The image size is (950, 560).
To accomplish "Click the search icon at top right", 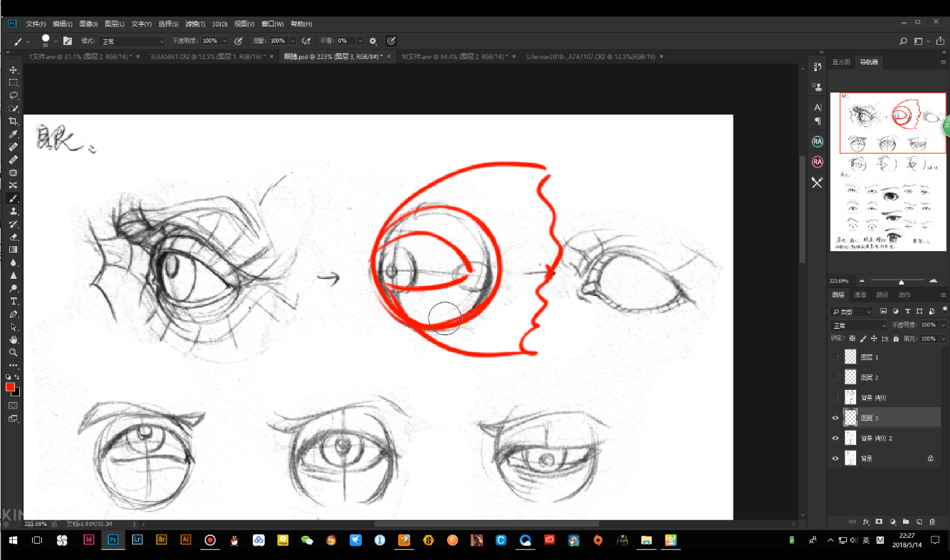I will coord(903,41).
